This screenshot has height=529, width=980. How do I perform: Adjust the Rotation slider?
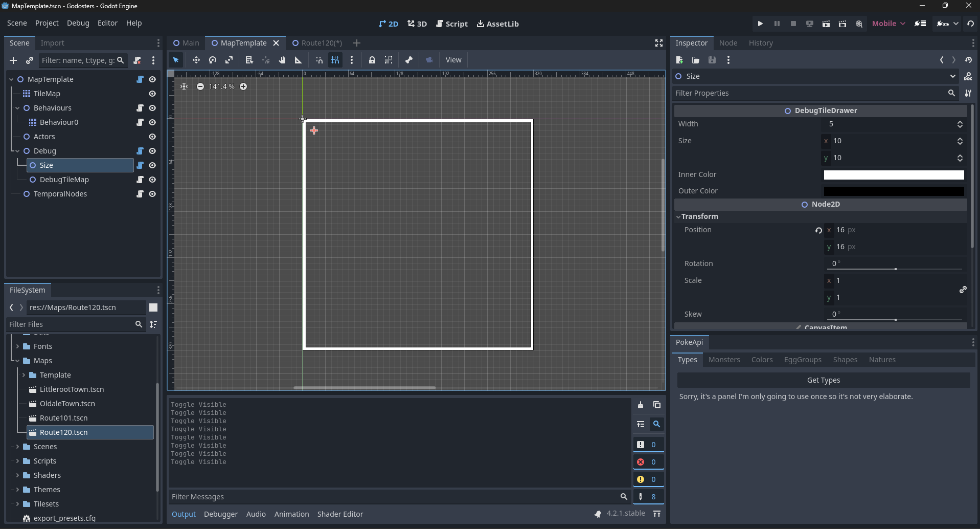pos(895,269)
